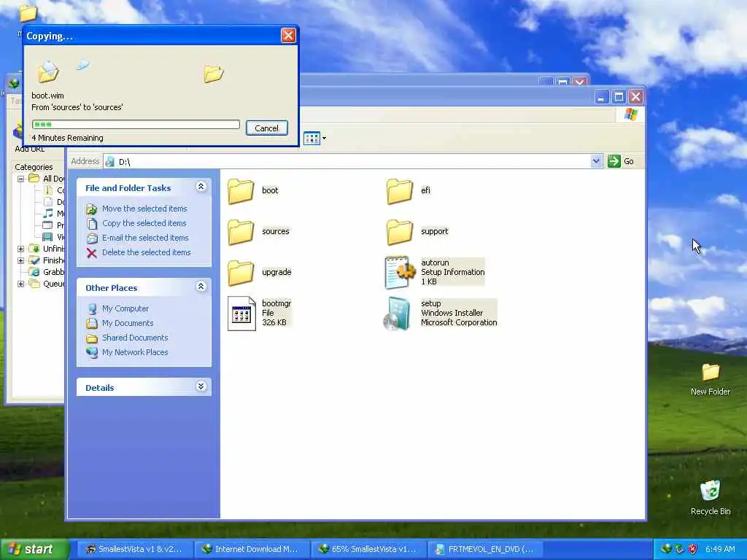
Task: Open My Documents from Other Places
Action: coord(128,323)
